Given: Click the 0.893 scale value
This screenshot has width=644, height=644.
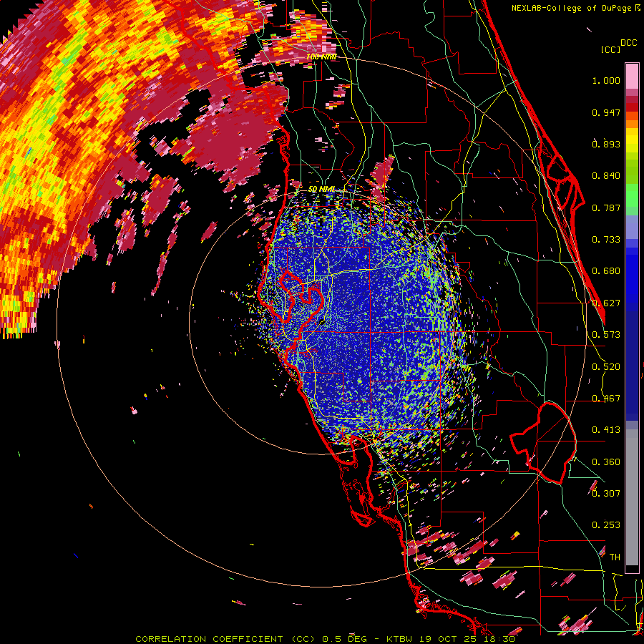Looking at the screenshot, I should pos(606,144).
